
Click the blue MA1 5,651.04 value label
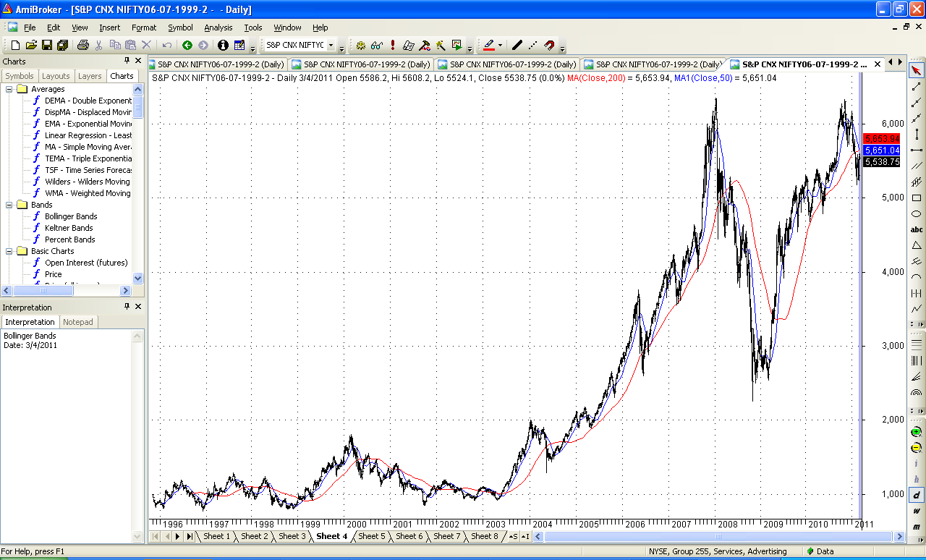tap(881, 150)
